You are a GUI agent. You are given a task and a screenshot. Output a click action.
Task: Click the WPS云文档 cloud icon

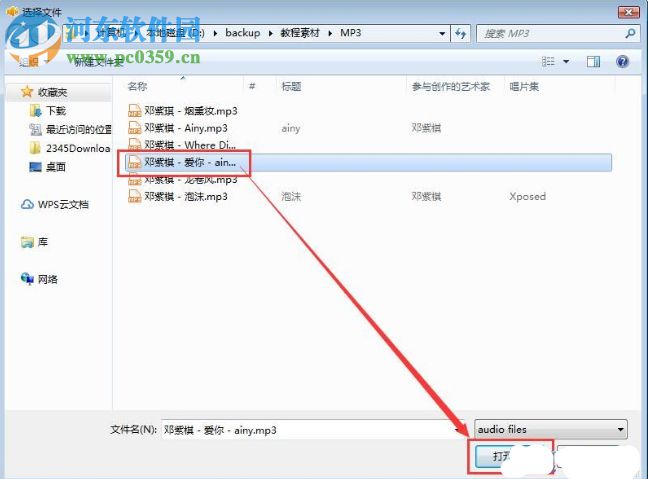tap(27, 205)
